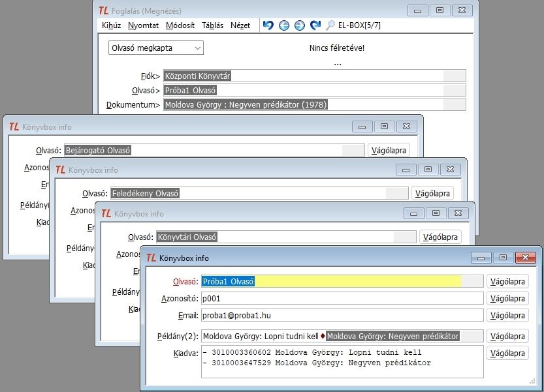
Task: Click the Email field proba1@proba1.hu
Action: pyautogui.click(x=342, y=316)
